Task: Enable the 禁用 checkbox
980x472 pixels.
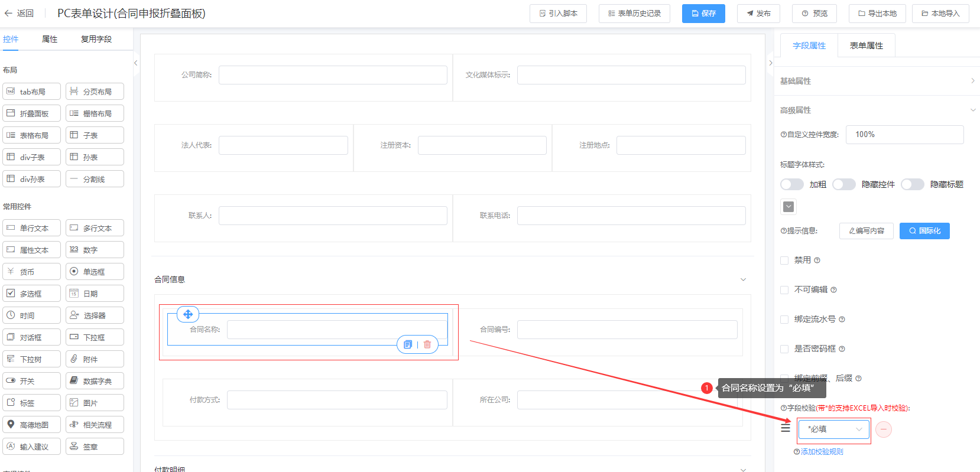Action: tap(784, 261)
